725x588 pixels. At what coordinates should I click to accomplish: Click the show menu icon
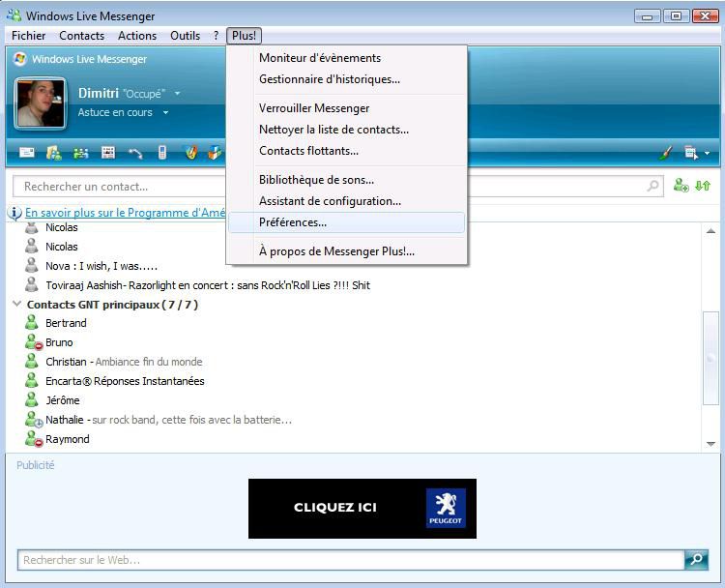coord(691,153)
